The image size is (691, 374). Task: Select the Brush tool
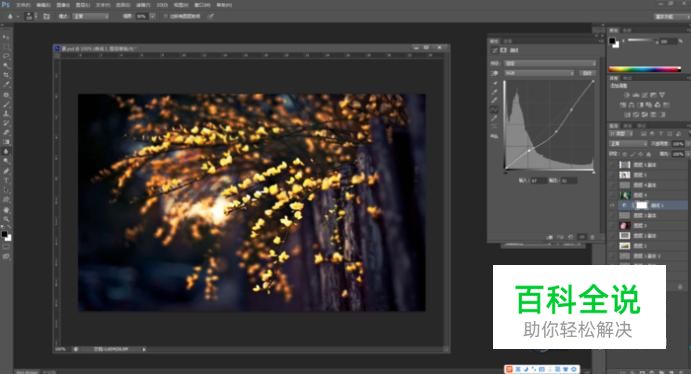(x=6, y=104)
